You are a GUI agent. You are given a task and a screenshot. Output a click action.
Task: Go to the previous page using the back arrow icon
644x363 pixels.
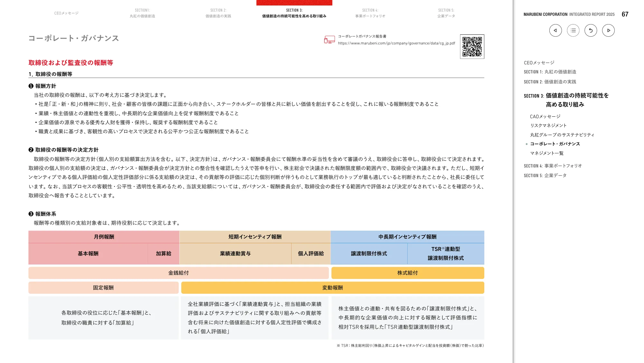click(555, 30)
